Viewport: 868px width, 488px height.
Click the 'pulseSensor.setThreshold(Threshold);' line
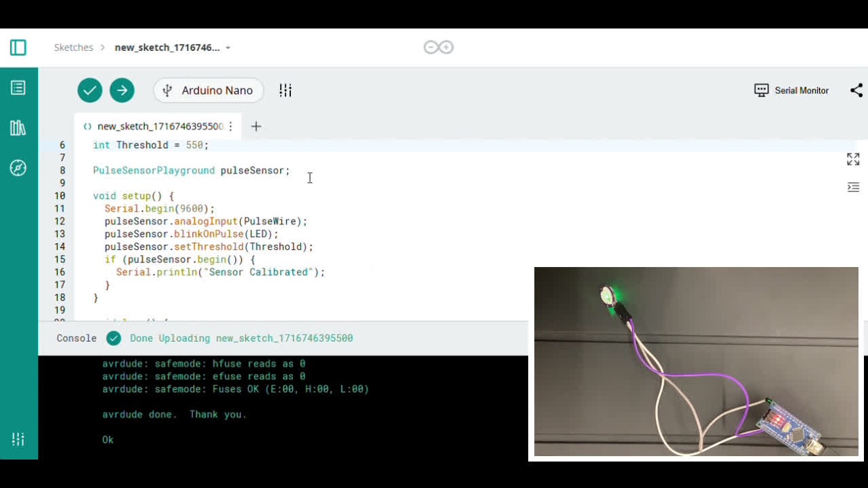point(209,247)
